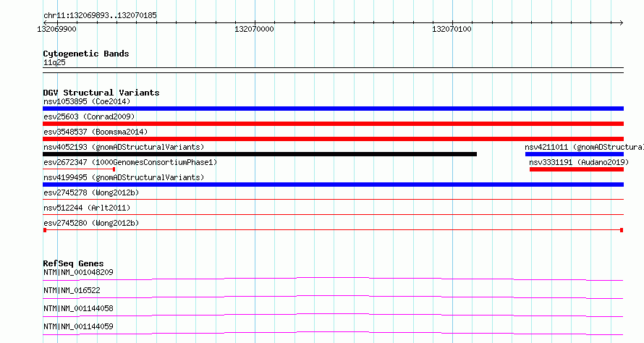Click the NTM|NM_001048209 transcript label
644x343 pixels.
point(78,272)
